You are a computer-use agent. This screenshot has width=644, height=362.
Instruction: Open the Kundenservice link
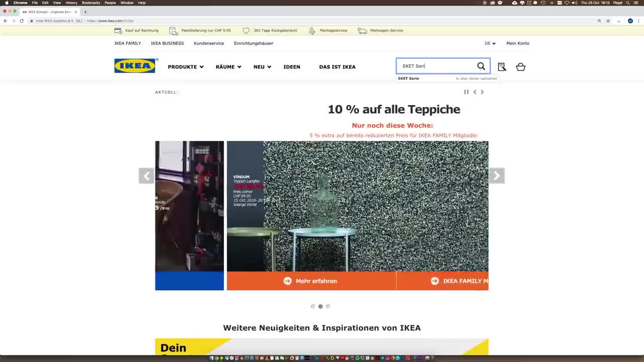coord(209,43)
